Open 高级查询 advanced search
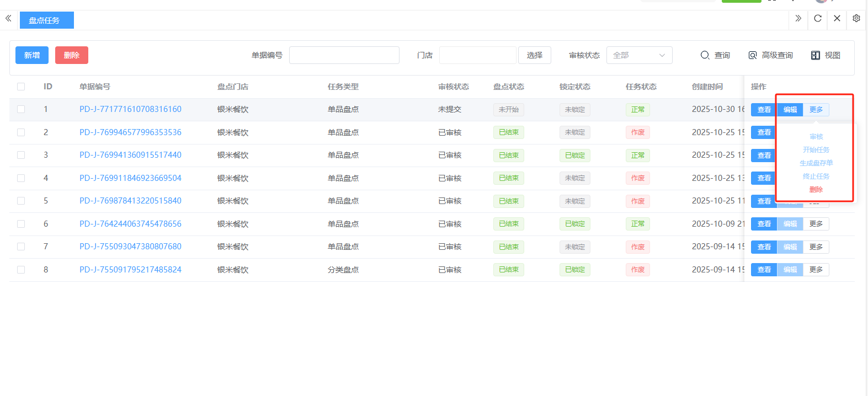This screenshot has width=868, height=396. pyautogui.click(x=770, y=55)
